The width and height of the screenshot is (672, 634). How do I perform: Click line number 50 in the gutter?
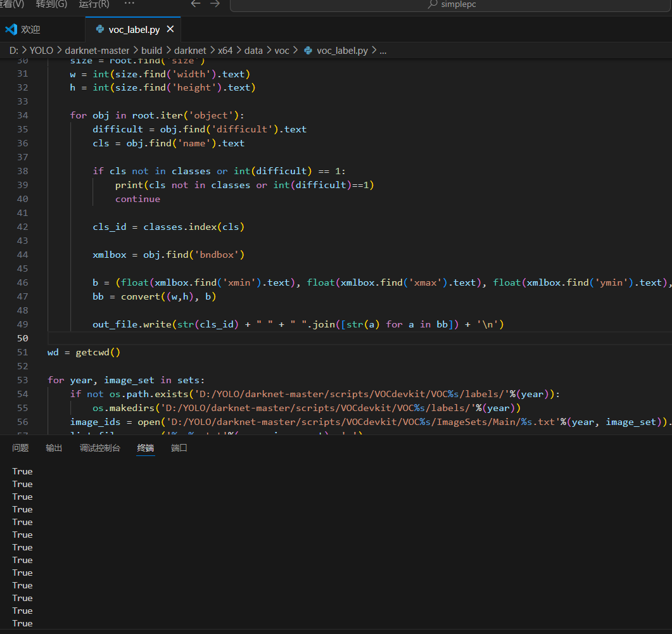tap(23, 338)
